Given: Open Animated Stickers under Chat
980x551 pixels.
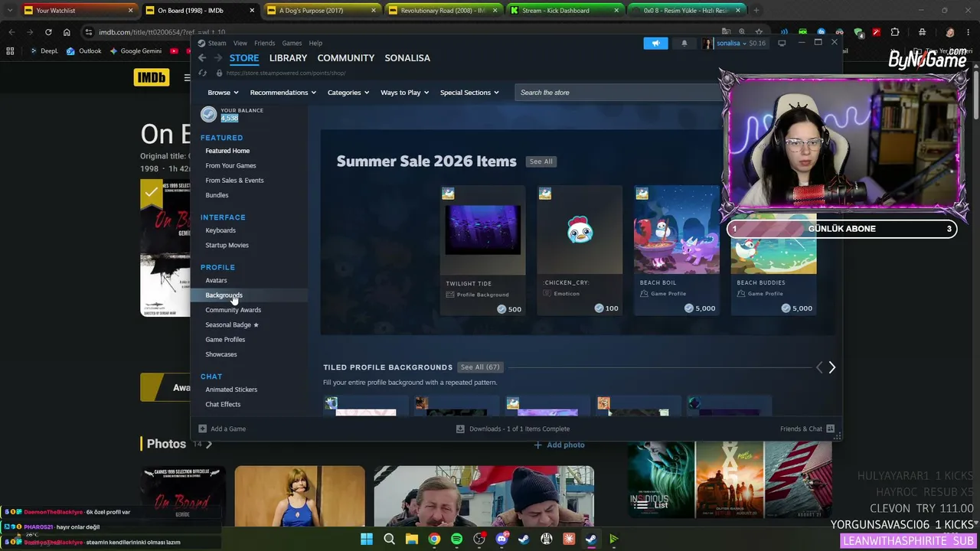Looking at the screenshot, I should 231,390.
